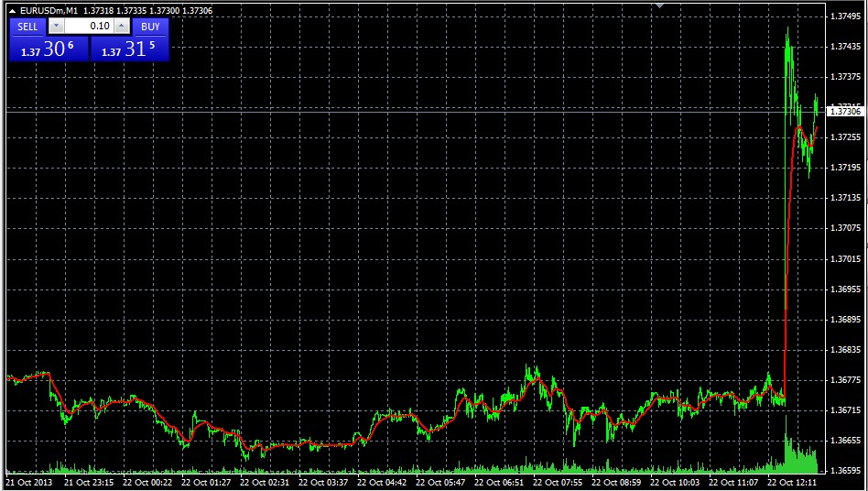This screenshot has width=868, height=491.
Task: Collapse the one-click trading panel triangle
Action: pyautogui.click(x=12, y=10)
